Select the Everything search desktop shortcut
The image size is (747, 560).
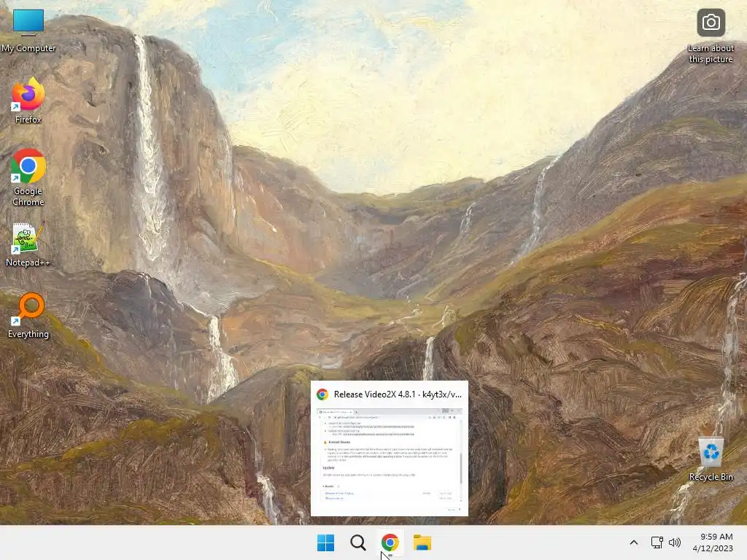tap(28, 315)
